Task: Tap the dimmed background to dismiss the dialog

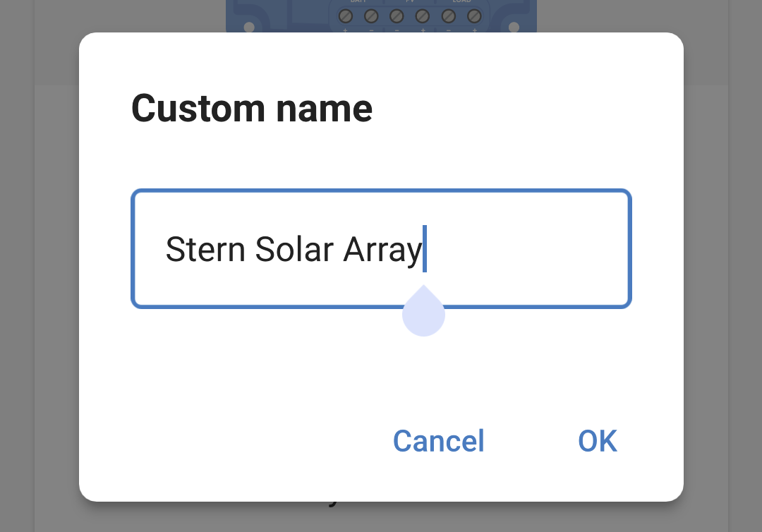Action: pyautogui.click(x=39, y=282)
